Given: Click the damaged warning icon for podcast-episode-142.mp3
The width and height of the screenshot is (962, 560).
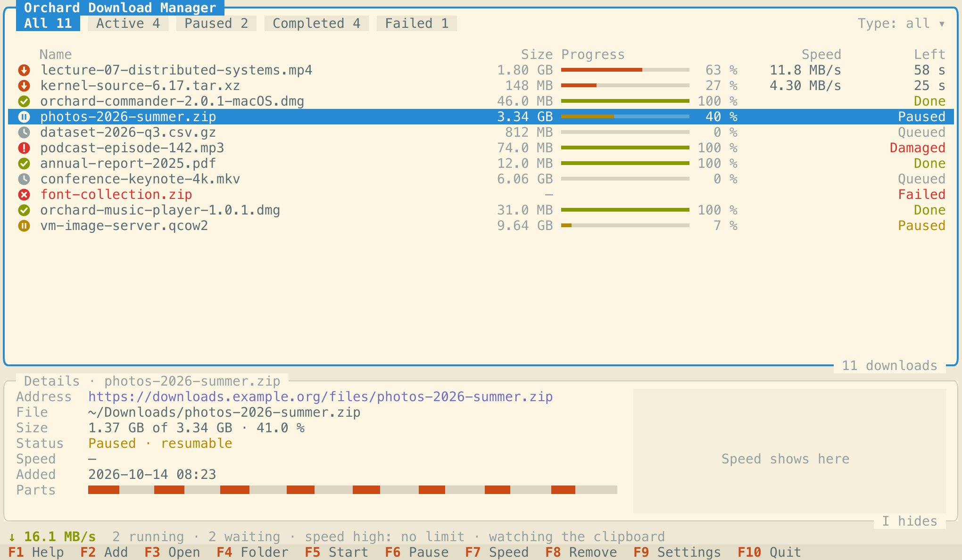Looking at the screenshot, I should pyautogui.click(x=24, y=148).
